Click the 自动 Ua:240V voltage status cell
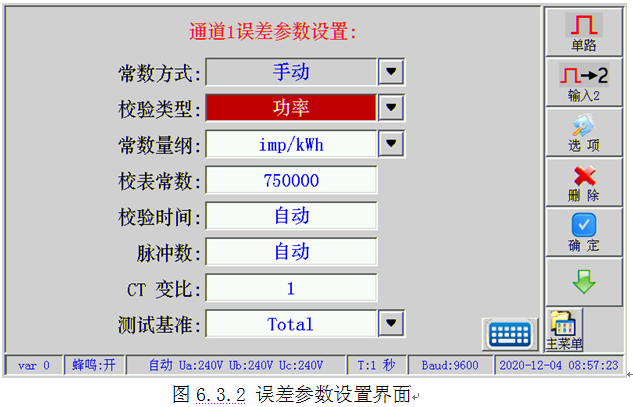Viewport: 633px width, 407px height. click(x=236, y=365)
